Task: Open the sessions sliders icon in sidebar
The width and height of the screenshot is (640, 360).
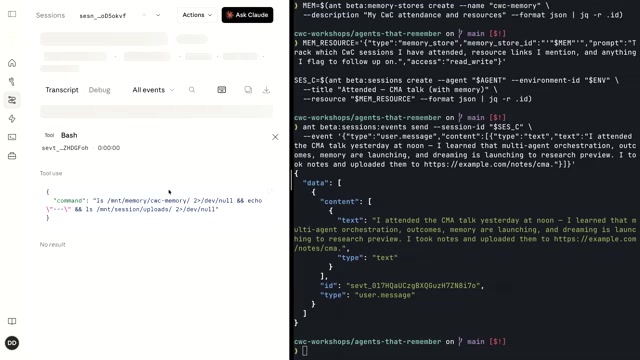Action: (12, 100)
